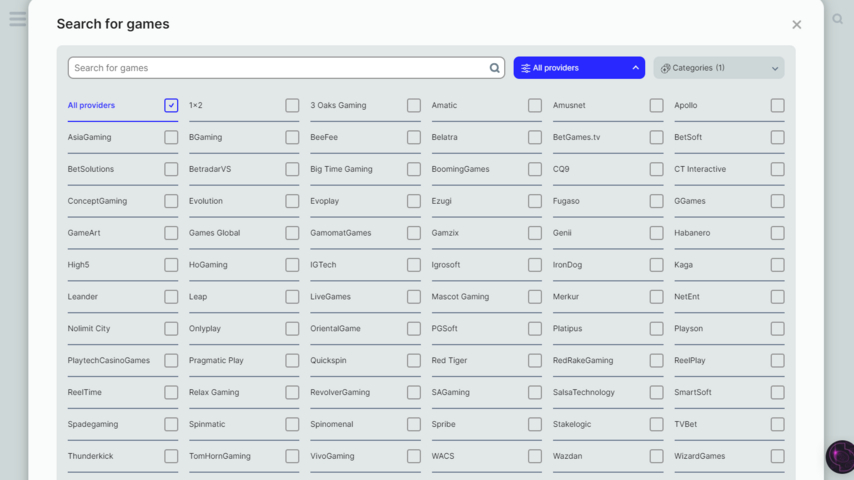Select the Ezugi provider checkbox

tap(535, 201)
